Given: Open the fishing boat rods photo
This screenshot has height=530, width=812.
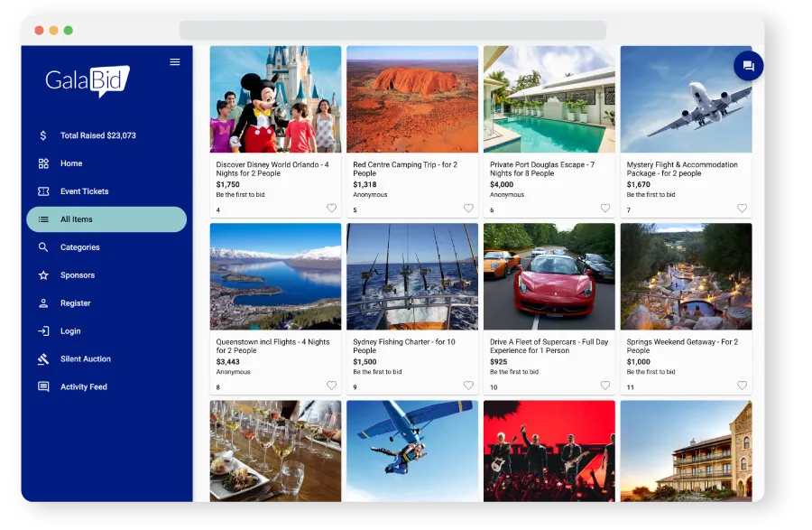Looking at the screenshot, I should [412, 276].
